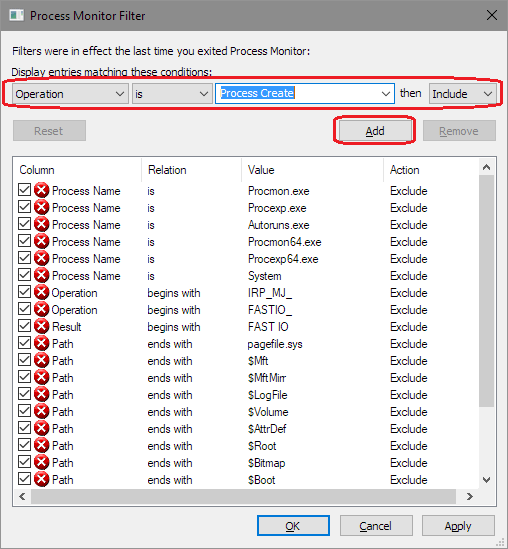This screenshot has width=508, height=549.
Task: Click red exclude icon on FAST IO row
Action: click(x=41, y=327)
